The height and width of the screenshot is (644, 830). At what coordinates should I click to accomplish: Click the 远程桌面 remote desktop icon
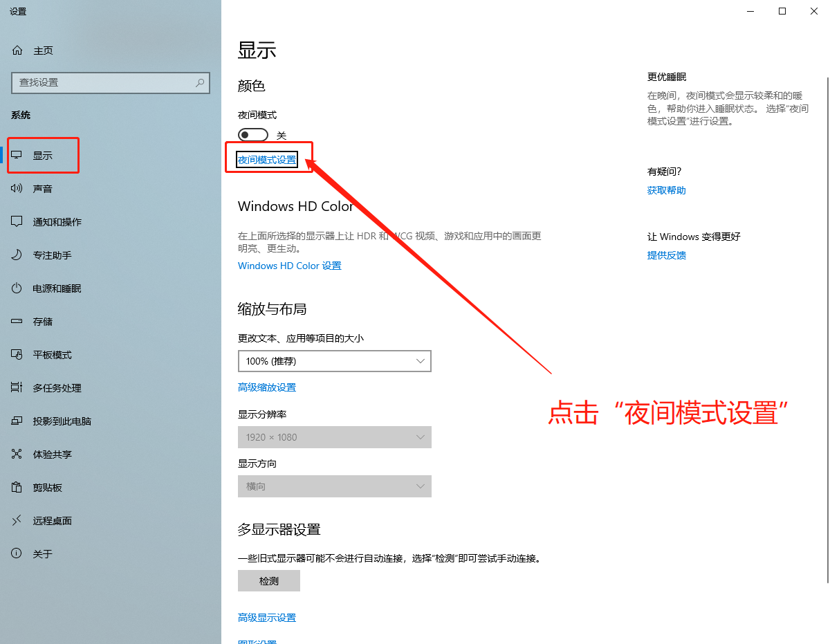17,521
